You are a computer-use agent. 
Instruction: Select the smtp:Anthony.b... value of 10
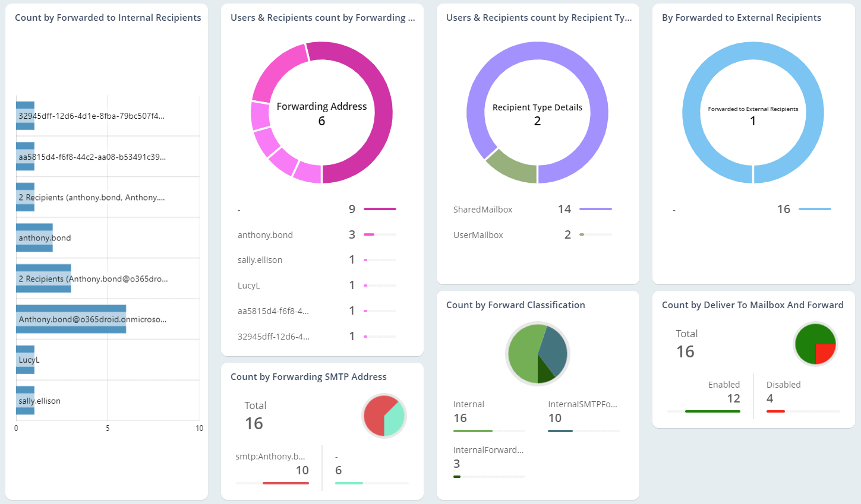pyautogui.click(x=302, y=470)
